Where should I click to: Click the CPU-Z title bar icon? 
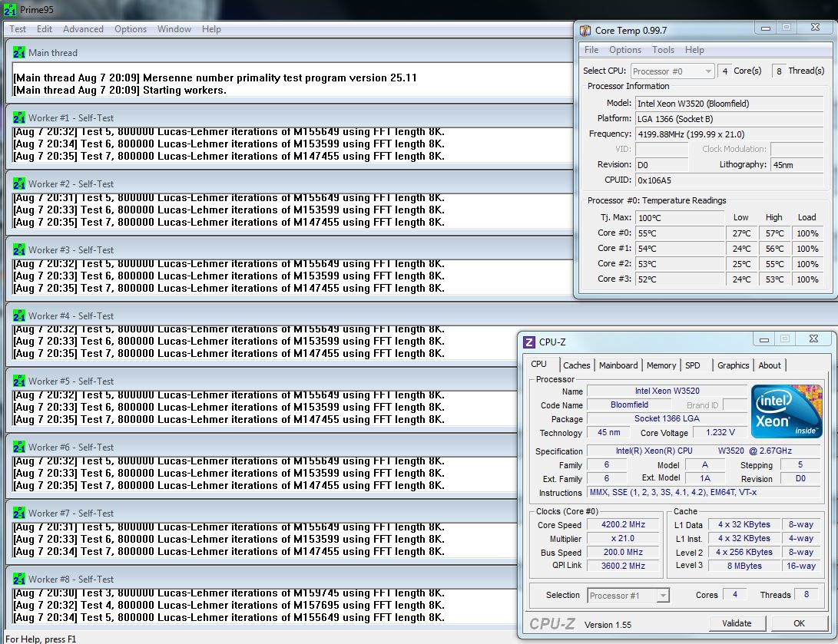(x=529, y=342)
